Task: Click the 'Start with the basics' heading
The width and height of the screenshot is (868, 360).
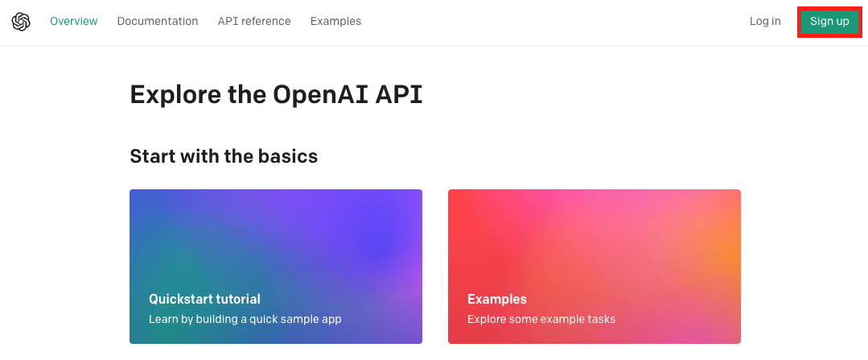Action: tap(224, 156)
